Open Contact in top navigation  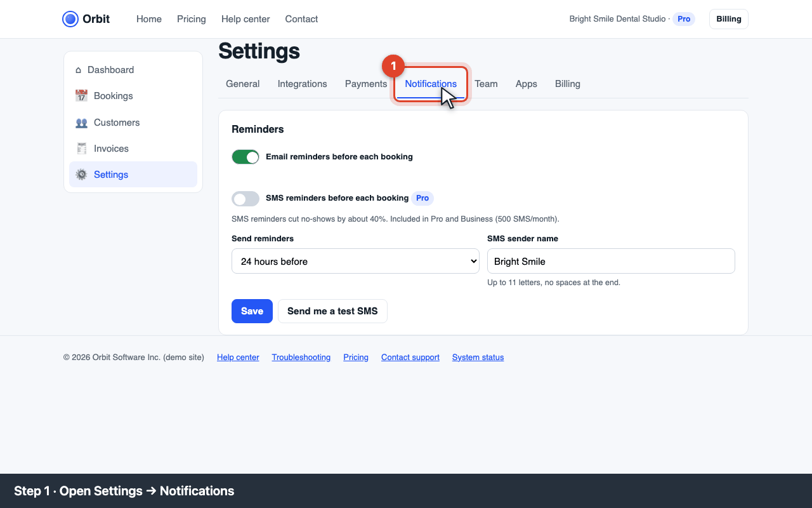(301, 19)
